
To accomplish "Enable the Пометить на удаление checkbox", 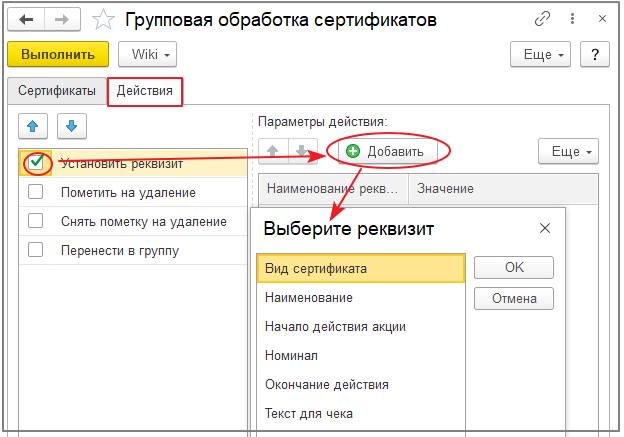I will (x=36, y=192).
